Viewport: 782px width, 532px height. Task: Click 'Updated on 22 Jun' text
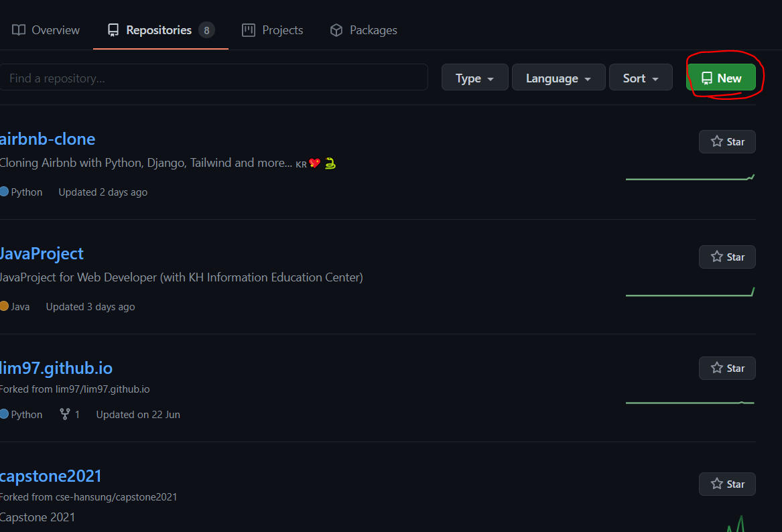(x=138, y=414)
